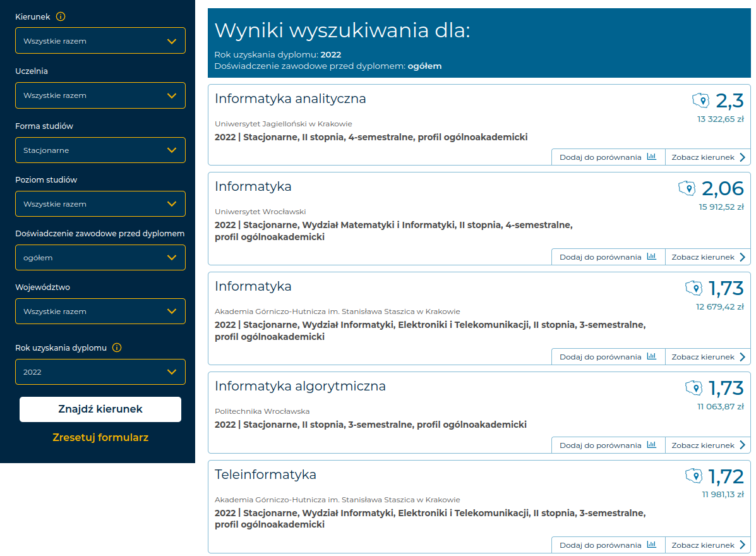Open Forma studiów dropdown showing Stacjonarne
This screenshot has width=756, height=556.
(100, 150)
